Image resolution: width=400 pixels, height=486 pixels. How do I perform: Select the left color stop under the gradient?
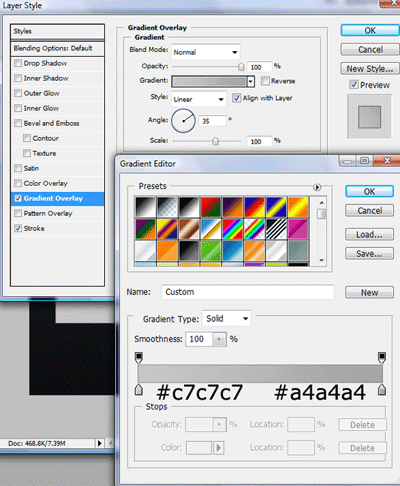(139, 389)
